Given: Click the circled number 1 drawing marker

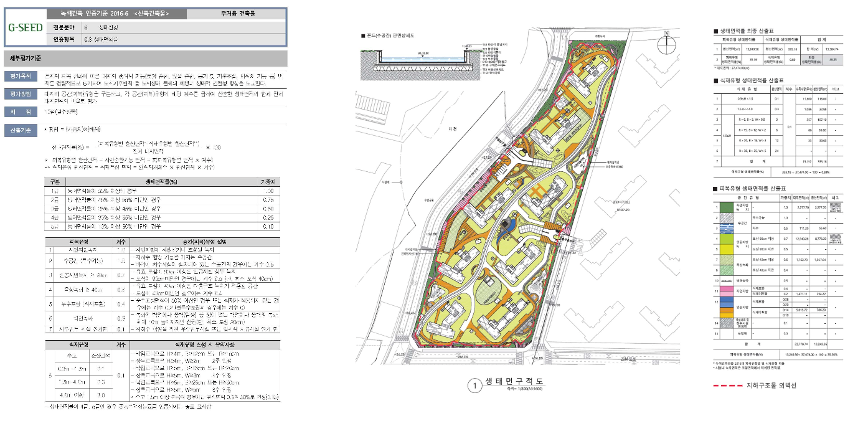Looking at the screenshot, I should coord(474,387).
